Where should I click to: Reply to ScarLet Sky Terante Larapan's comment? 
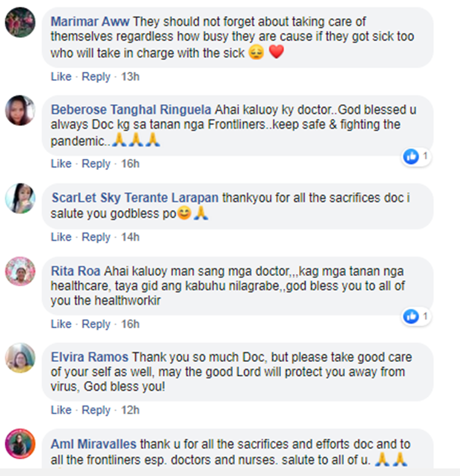[96, 237]
